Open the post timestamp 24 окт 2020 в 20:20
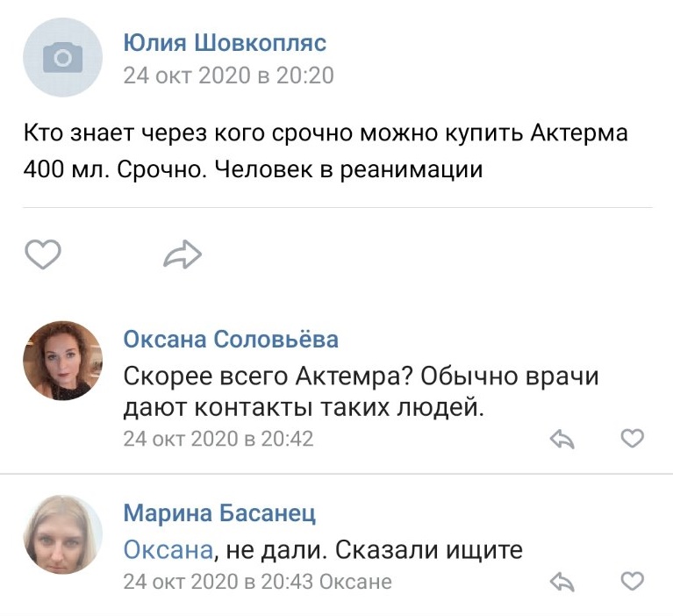673x616 pixels. pyautogui.click(x=228, y=75)
